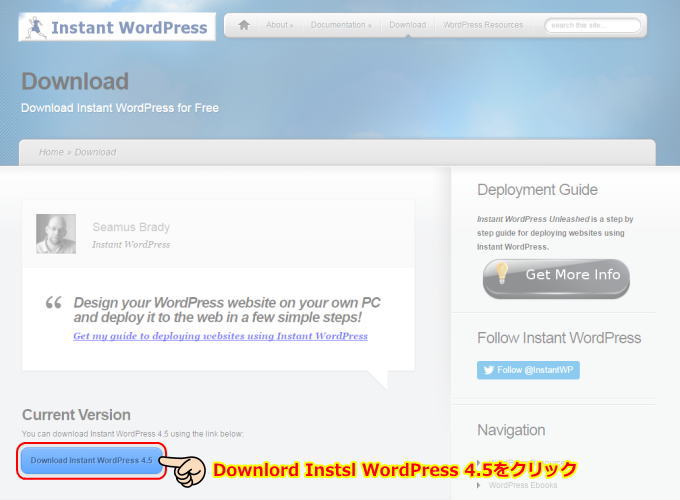The height and width of the screenshot is (500, 680).
Task: Click the Follow Instant WordPress heading
Action: tap(559, 338)
